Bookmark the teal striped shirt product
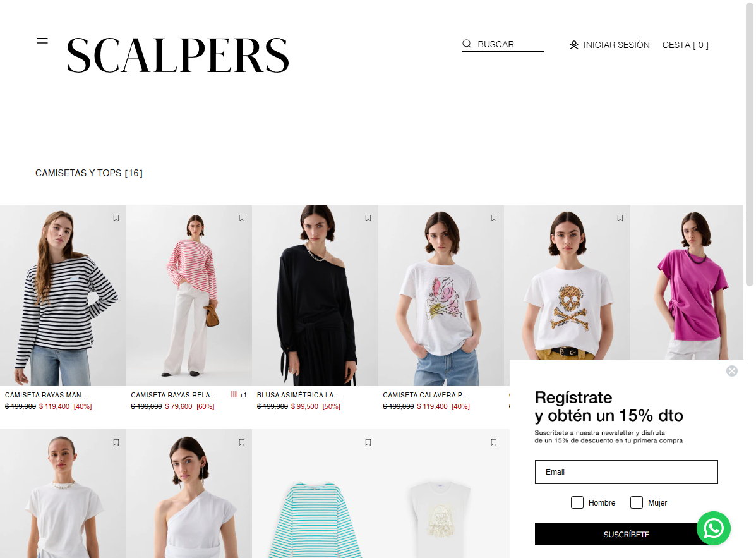This screenshot has height=558, width=756. (368, 442)
